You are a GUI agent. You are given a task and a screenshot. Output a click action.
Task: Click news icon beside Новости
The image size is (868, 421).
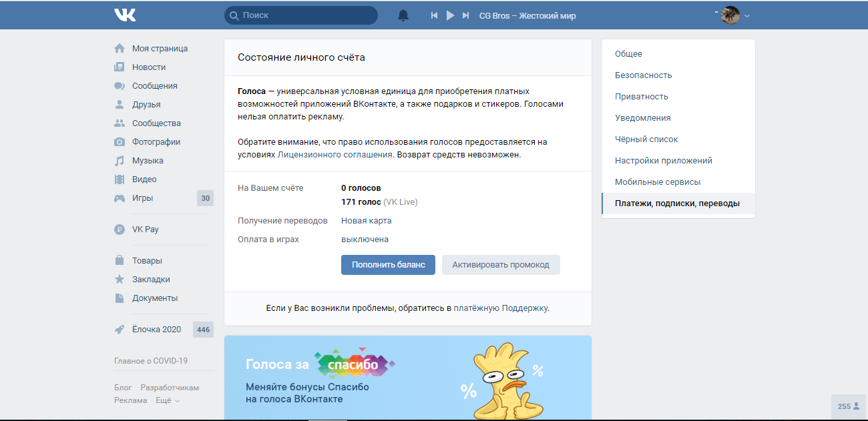pyautogui.click(x=120, y=67)
